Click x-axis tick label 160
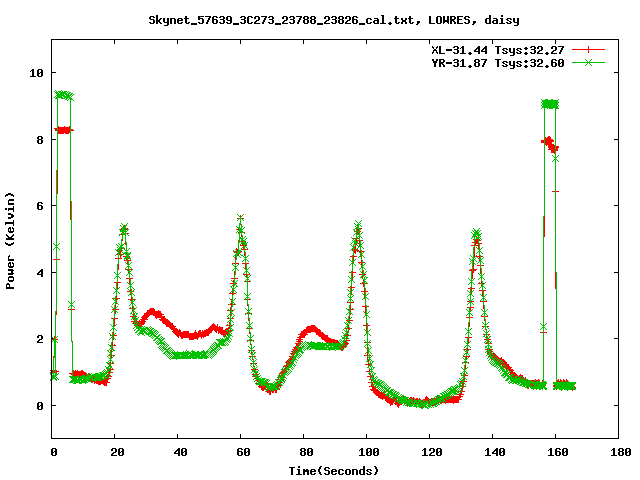 (558, 452)
